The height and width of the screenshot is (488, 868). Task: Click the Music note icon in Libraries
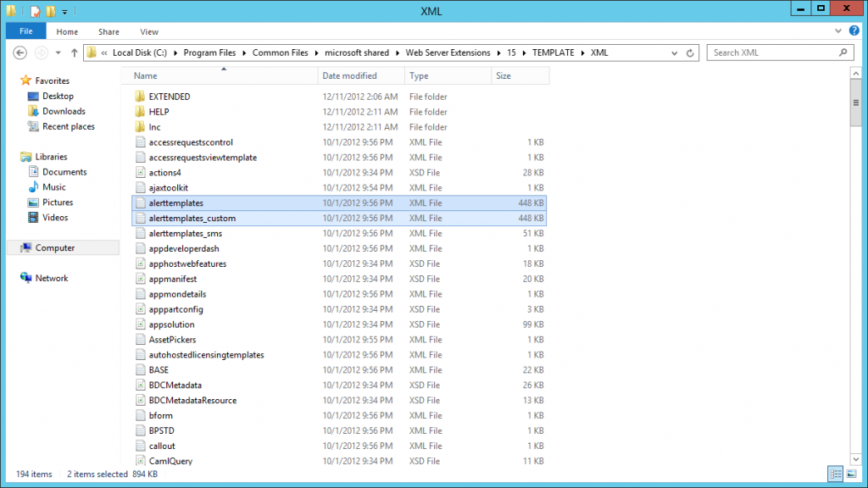point(33,187)
